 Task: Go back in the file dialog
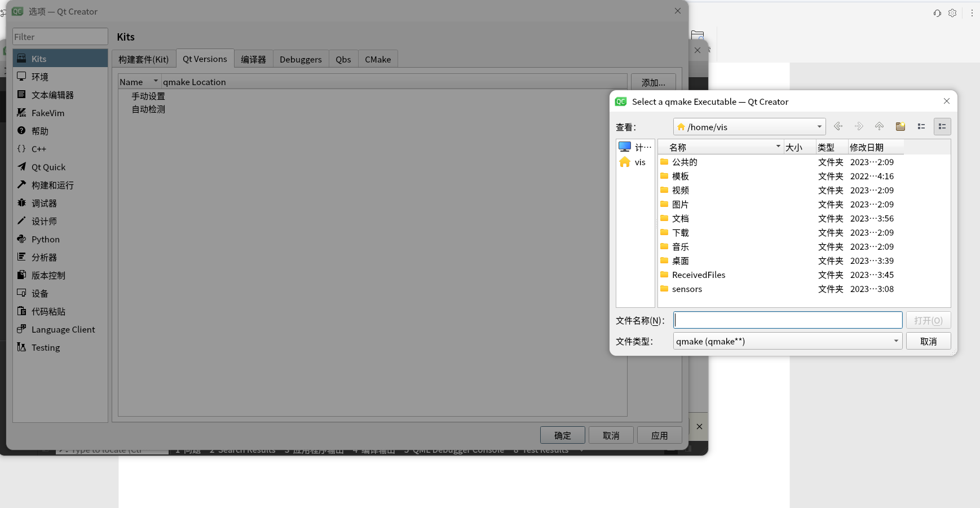coord(838,126)
